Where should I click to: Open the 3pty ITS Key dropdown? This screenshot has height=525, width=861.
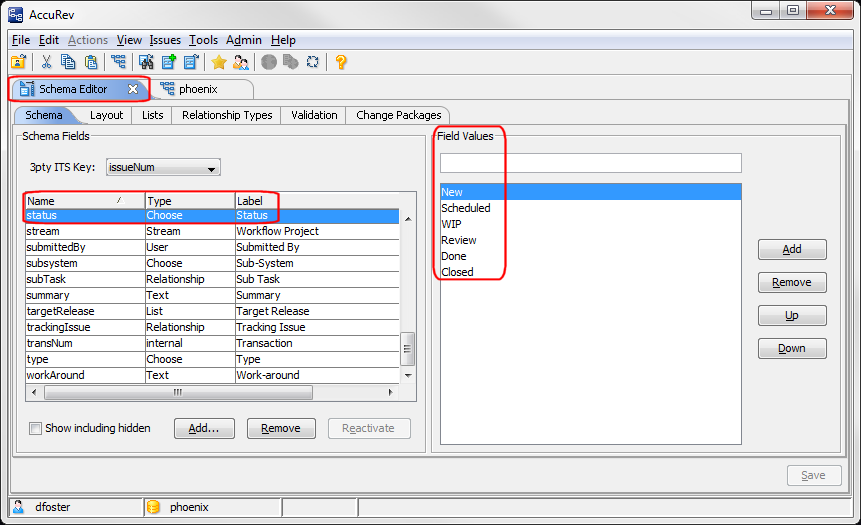(163, 168)
